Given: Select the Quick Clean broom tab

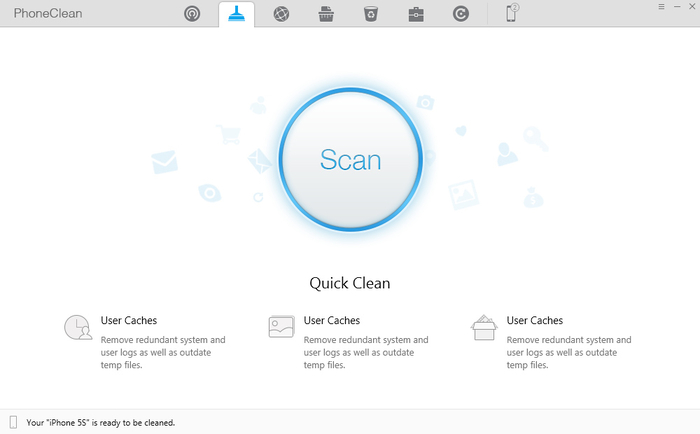Looking at the screenshot, I should (x=237, y=14).
